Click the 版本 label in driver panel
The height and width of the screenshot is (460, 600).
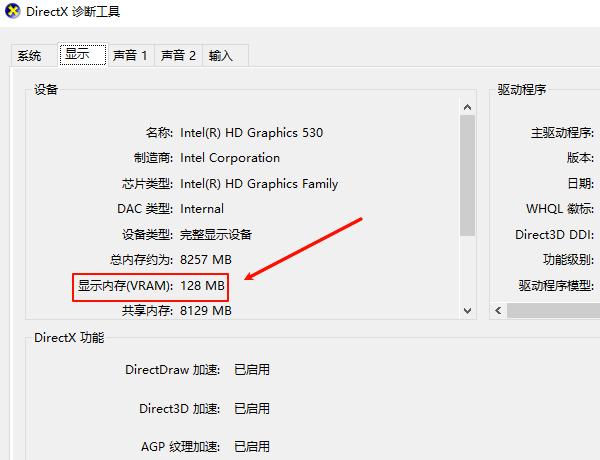pos(580,158)
